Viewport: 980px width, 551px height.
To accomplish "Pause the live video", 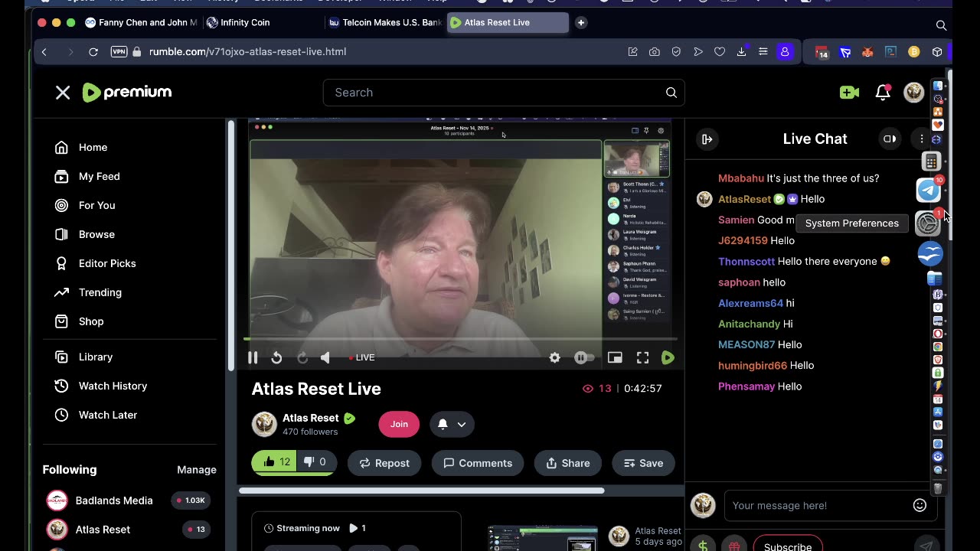I will [253, 357].
